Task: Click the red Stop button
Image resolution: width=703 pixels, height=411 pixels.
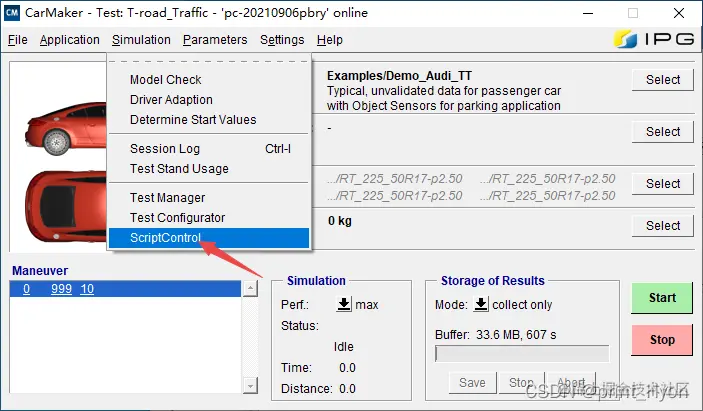Action: click(662, 340)
